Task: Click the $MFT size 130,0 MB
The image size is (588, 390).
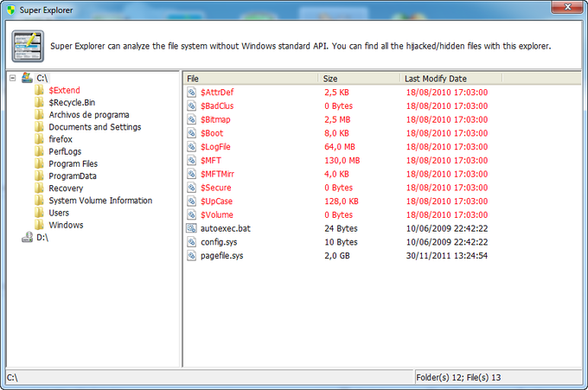Action: pyautogui.click(x=342, y=161)
